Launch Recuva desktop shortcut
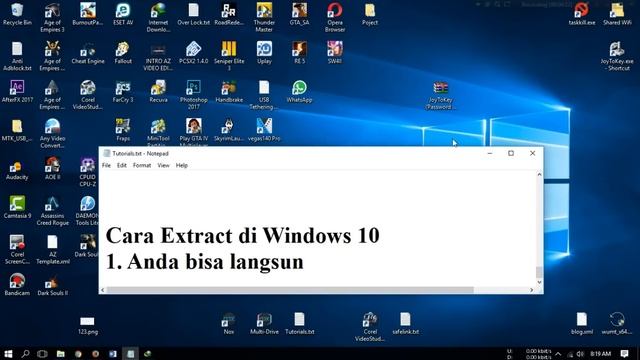Screen dimensions: 640x360 coord(158,92)
